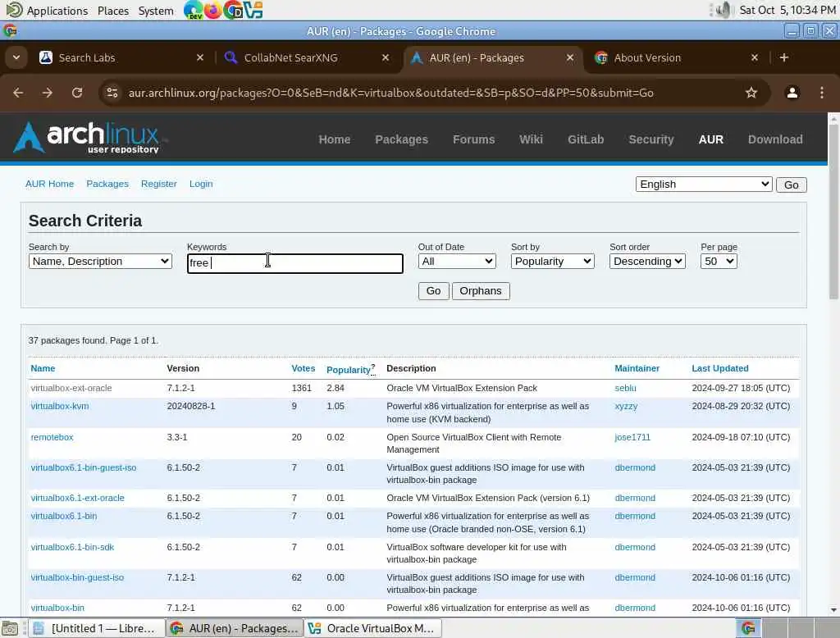The height and width of the screenshot is (638, 840).
Task: Open the tab search chevron button
Action: [x=16, y=57]
